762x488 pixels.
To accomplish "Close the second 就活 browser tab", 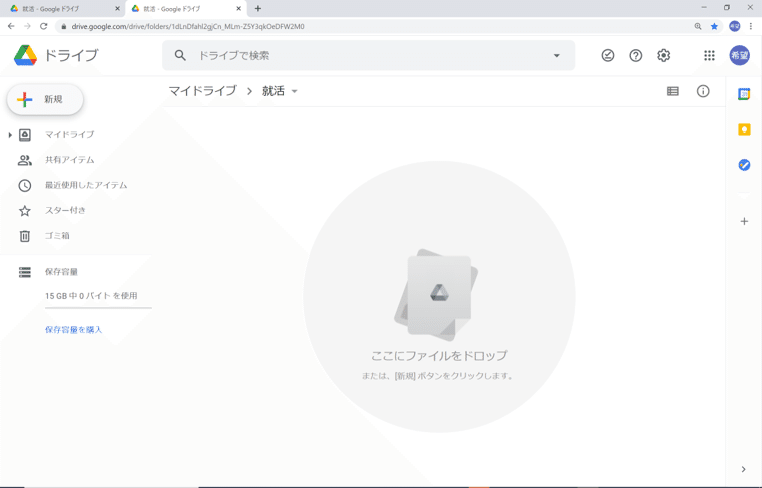I will [238, 9].
